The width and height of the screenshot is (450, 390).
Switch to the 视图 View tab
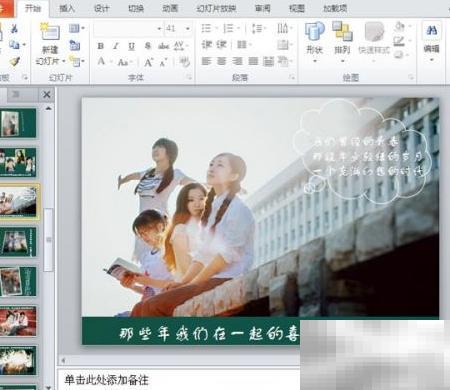click(x=297, y=9)
